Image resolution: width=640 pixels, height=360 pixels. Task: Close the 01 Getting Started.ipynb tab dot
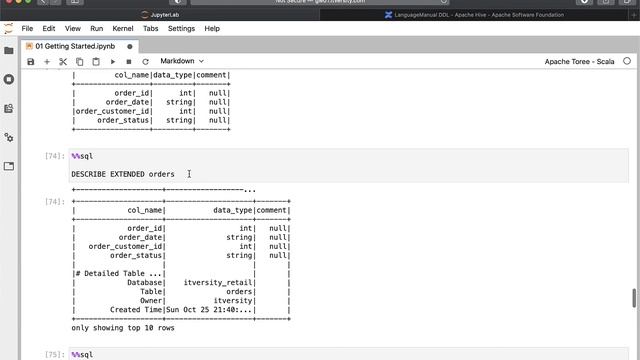(x=130, y=47)
